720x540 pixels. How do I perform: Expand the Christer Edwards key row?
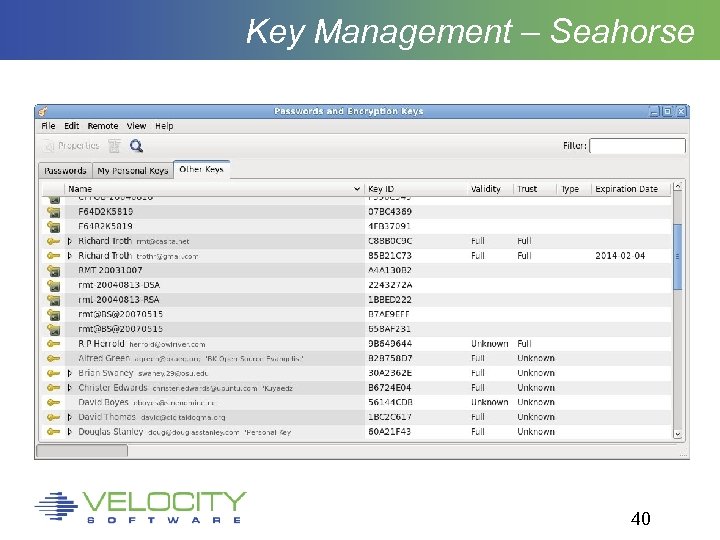pyautogui.click(x=70, y=388)
